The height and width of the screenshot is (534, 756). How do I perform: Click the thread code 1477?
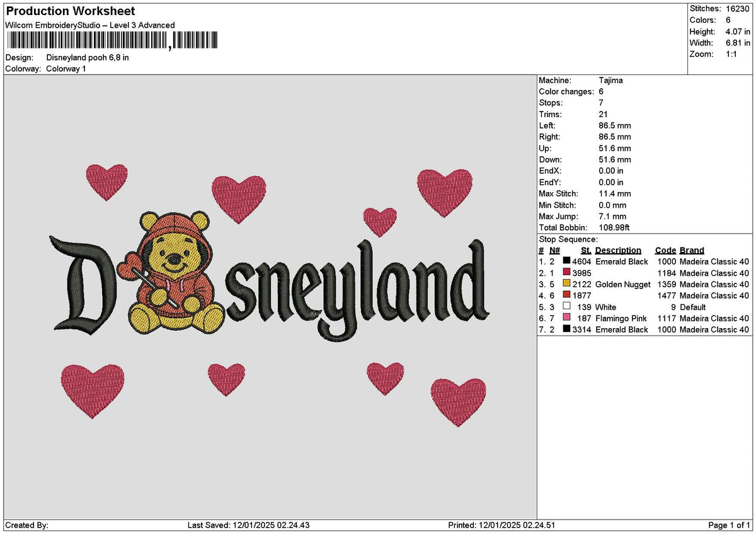667,296
